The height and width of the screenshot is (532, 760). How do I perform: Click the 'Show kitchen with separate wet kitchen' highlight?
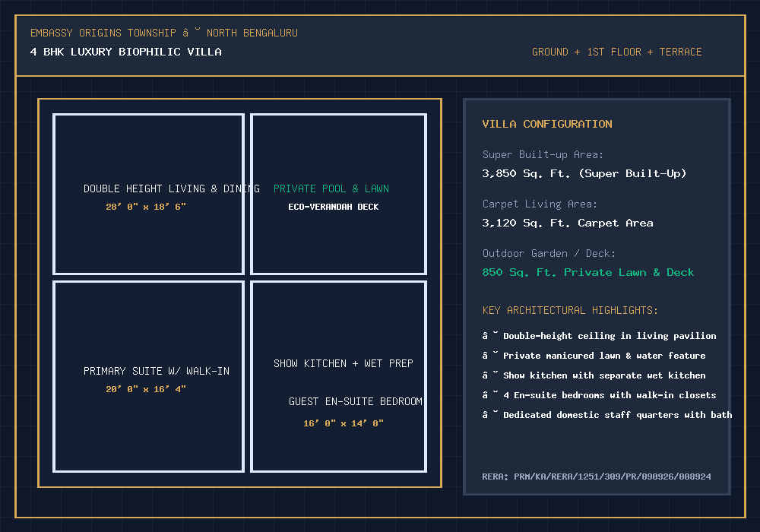tap(594, 375)
